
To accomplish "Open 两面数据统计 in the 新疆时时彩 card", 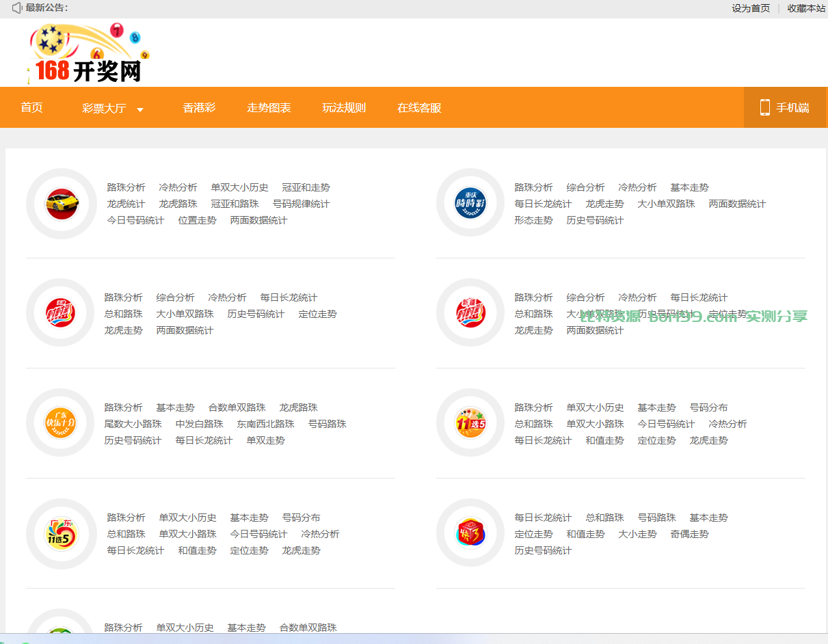I will pyautogui.click(x=595, y=330).
